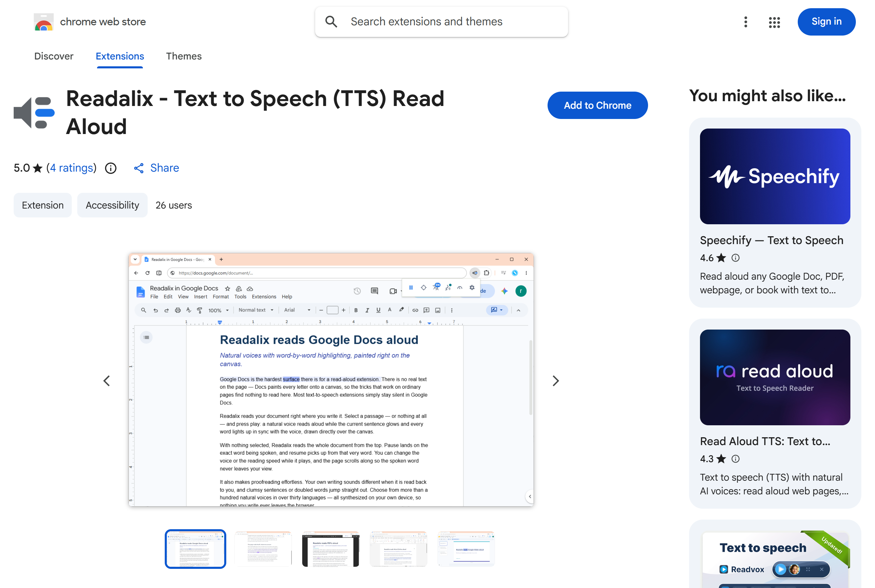The height and width of the screenshot is (588, 875).
Task: Select the web page reading screenshot thumbnail
Action: click(x=263, y=549)
